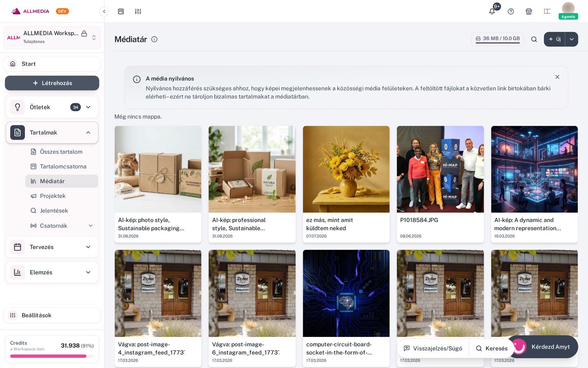The width and height of the screenshot is (588, 368).
Task: Open the ALLMEDIA workspace switcher
Action: point(52,38)
